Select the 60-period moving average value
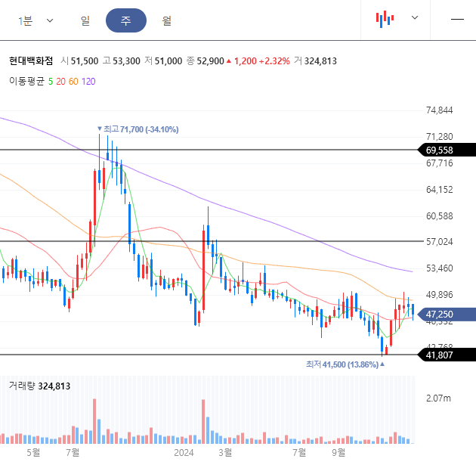Image resolution: width=476 pixels, height=465 pixels. [73, 82]
